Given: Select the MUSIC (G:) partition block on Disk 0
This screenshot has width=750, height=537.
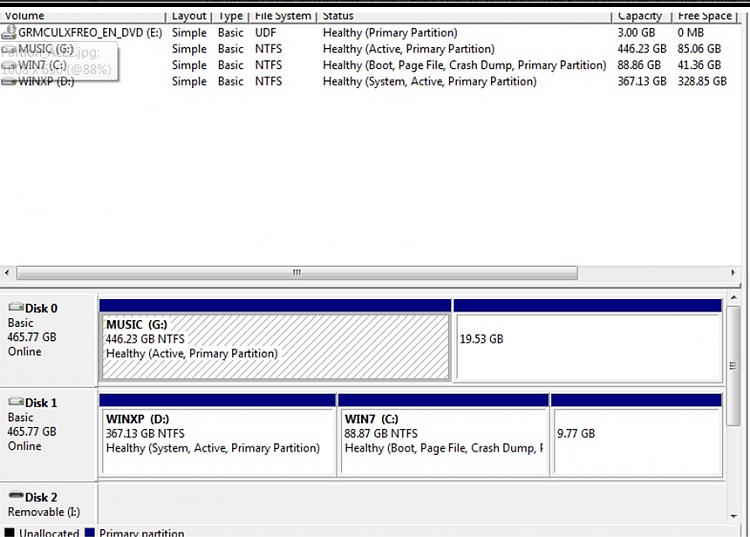Looking at the screenshot, I should (275, 340).
